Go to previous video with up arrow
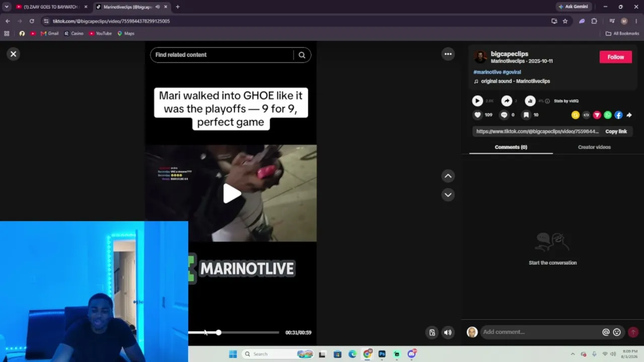This screenshot has width=644, height=362. (448, 176)
